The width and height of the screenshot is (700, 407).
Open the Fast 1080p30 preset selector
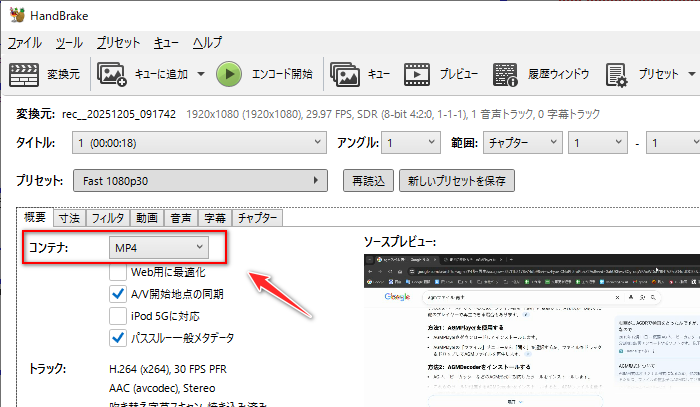[200, 181]
